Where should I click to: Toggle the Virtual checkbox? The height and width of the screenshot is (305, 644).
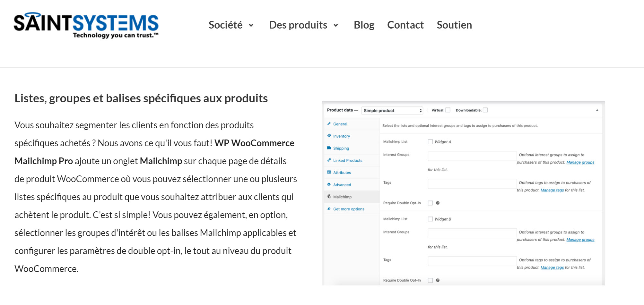click(x=448, y=110)
